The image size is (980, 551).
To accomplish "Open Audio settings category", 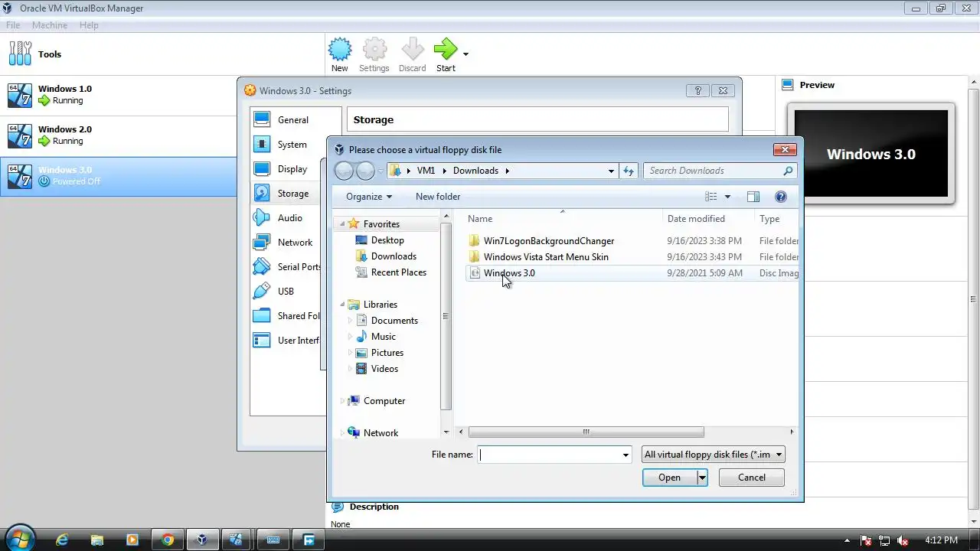I will pos(290,217).
